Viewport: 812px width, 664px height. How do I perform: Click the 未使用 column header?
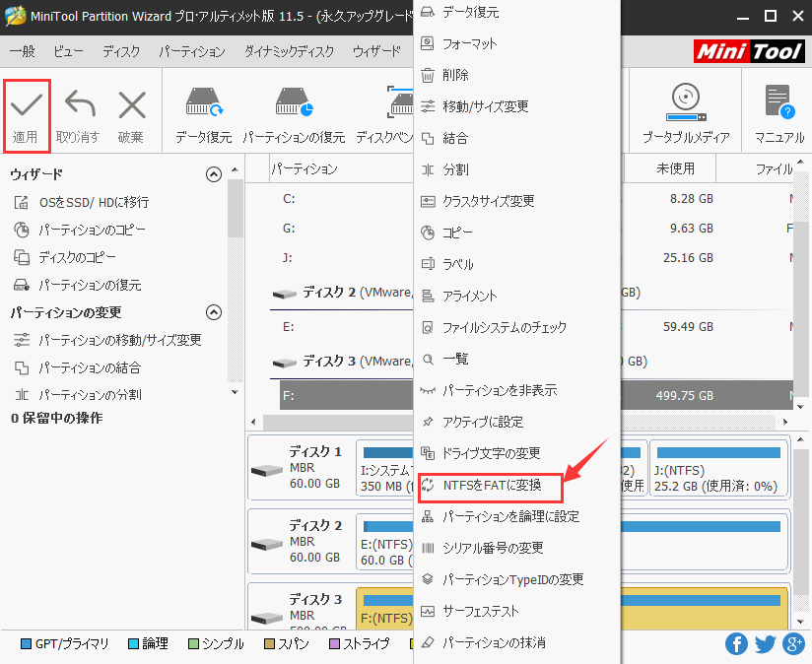click(x=675, y=168)
